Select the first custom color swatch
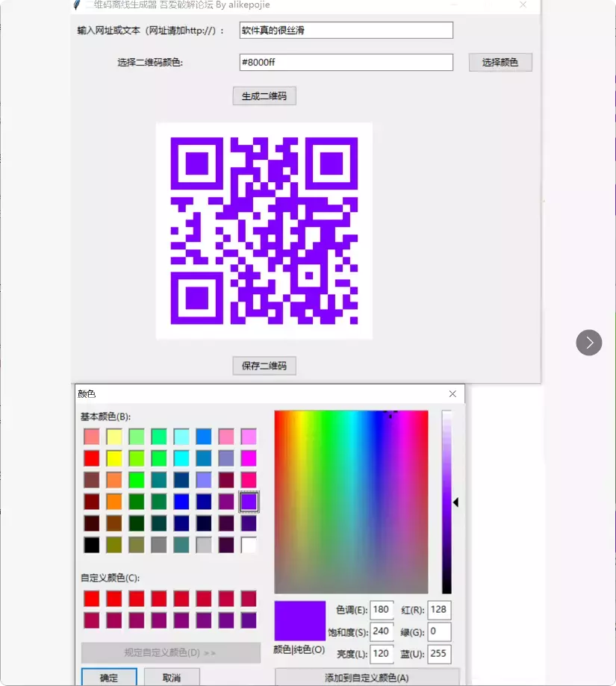The width and height of the screenshot is (616, 686). (x=91, y=599)
